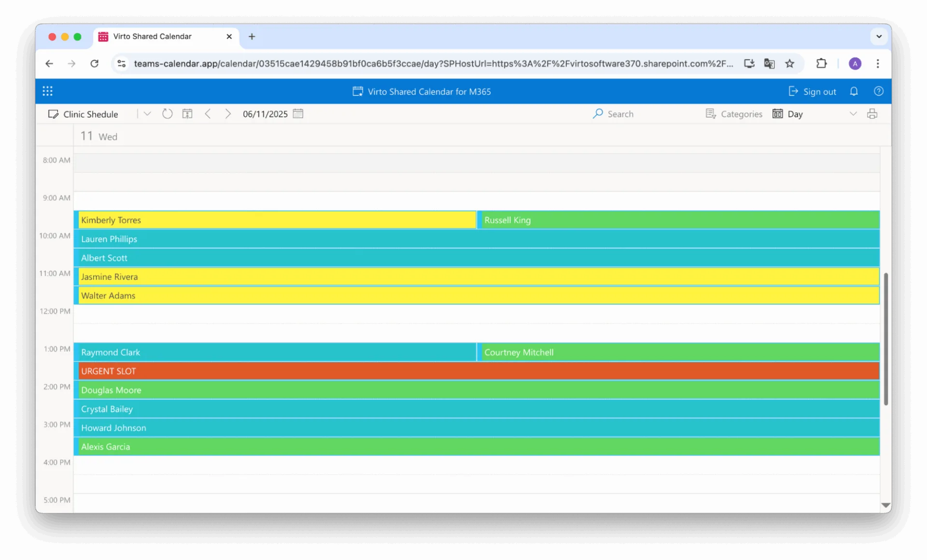Viewport: 927px width, 560px height.
Task: Expand the calendar selection chevron
Action: tap(147, 114)
